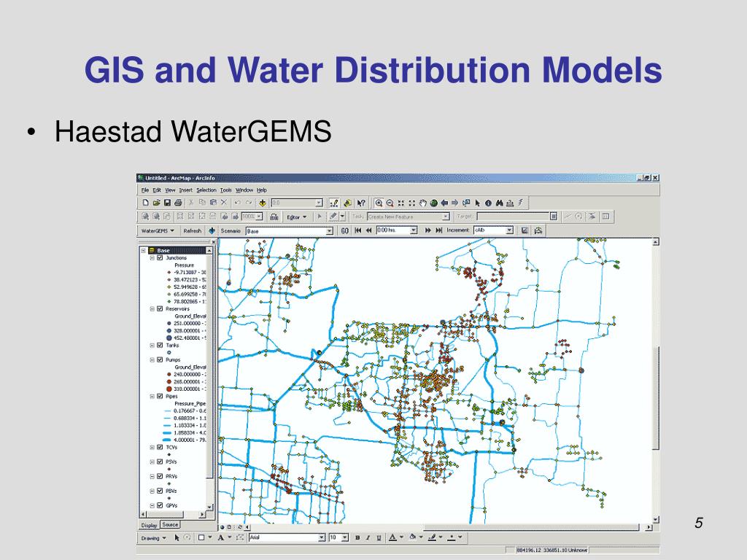This screenshot has height=560, width=747.
Task: Click the Add Data yellow plus icon
Action: [263, 203]
